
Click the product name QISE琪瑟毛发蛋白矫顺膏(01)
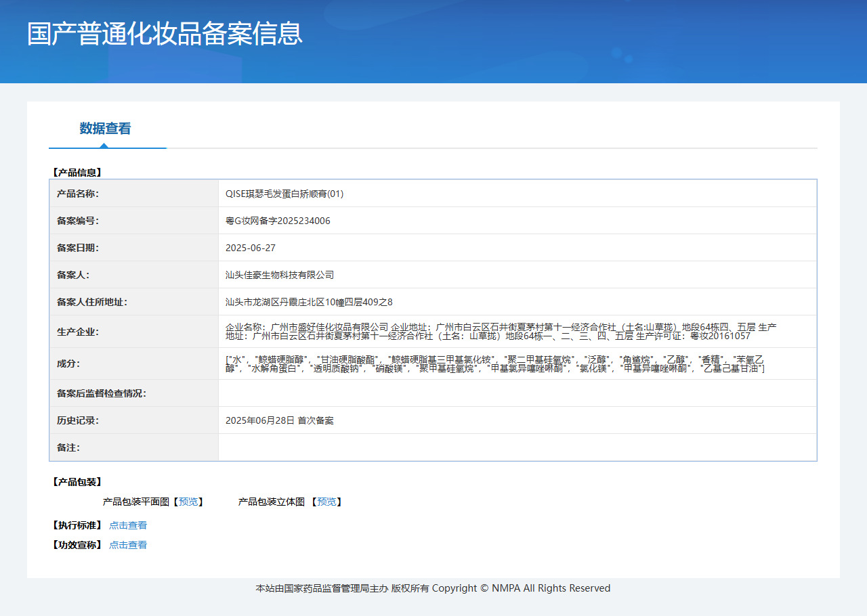coord(285,193)
